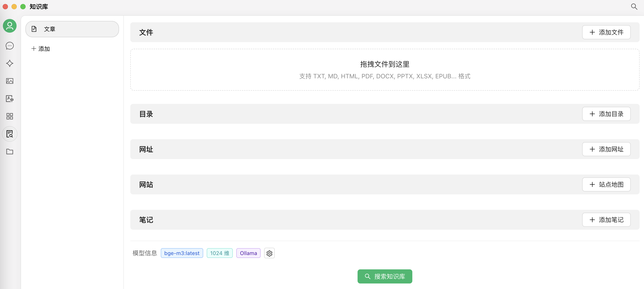Viewport: 644px width, 289px height.
Task: Select the 文章 knowledge base item
Action: (x=72, y=29)
